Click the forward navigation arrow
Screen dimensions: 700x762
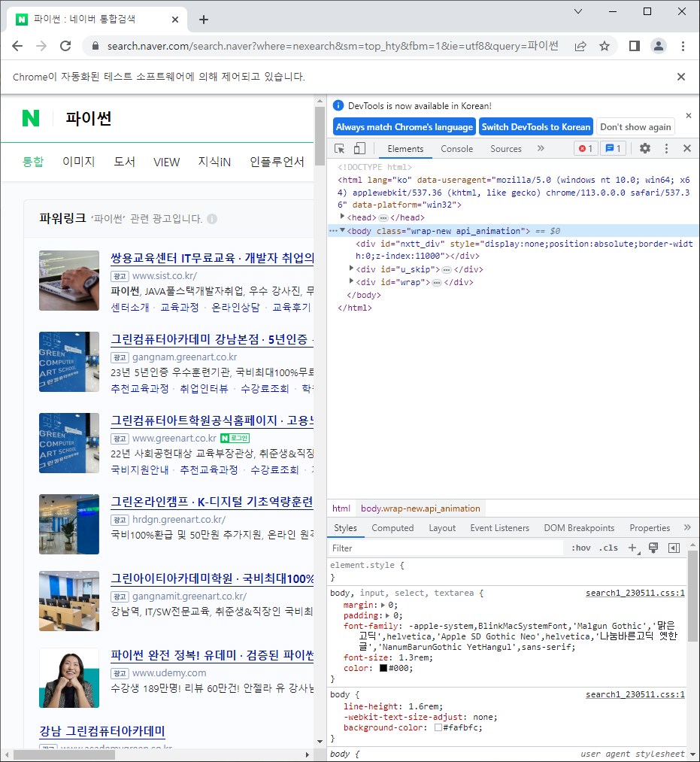42,46
